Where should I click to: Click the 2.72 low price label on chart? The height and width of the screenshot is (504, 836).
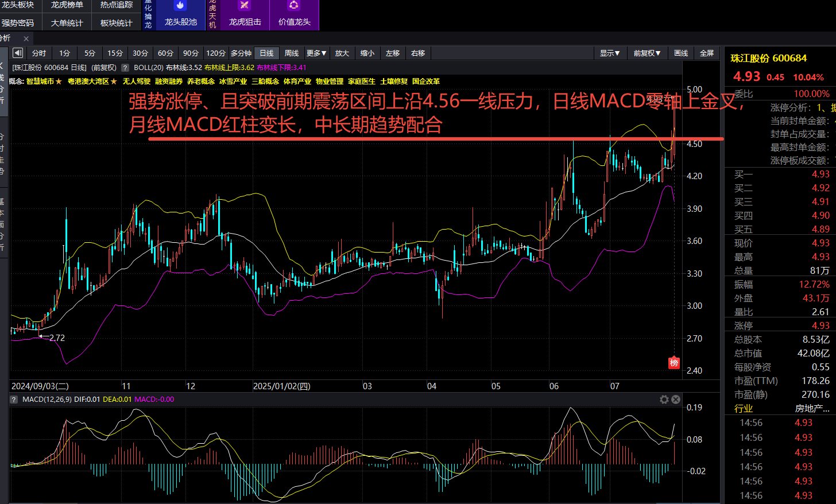point(57,338)
